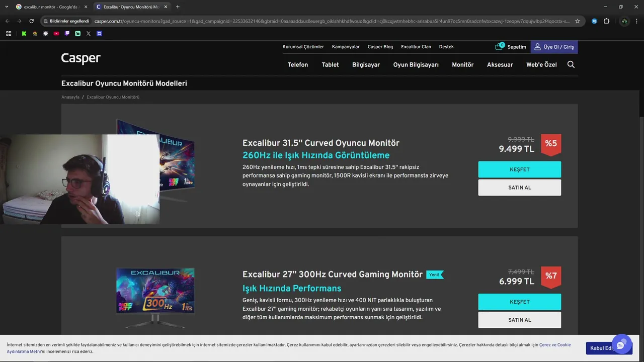Click KEŞFET for the 31.5" monitor
Viewport: 644px width, 362px height.
tap(520, 169)
